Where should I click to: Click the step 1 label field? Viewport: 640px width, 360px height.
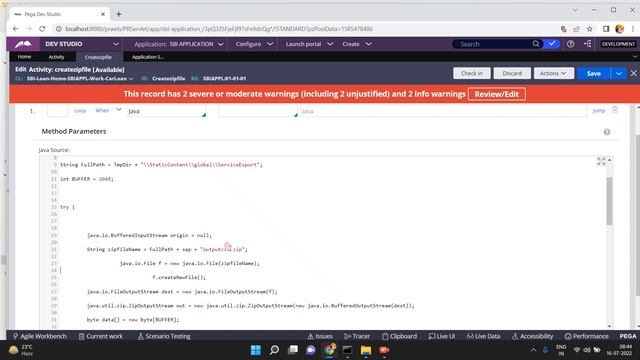(x=57, y=111)
